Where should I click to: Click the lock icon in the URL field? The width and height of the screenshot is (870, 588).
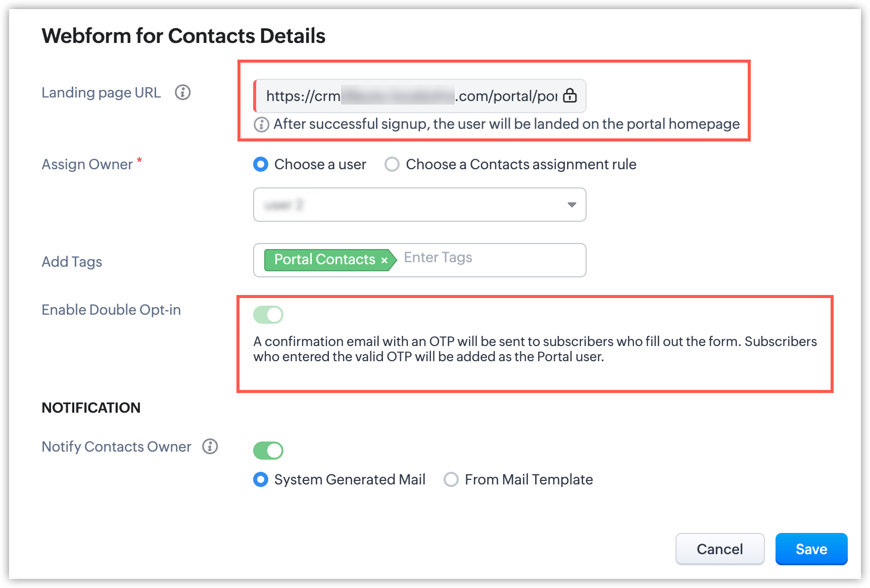point(570,95)
